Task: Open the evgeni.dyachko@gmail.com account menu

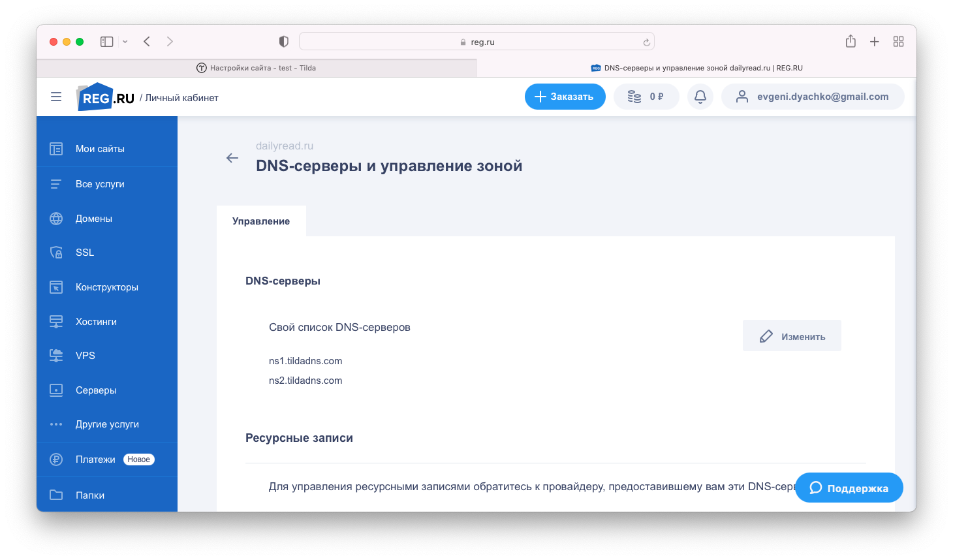Action: [813, 97]
